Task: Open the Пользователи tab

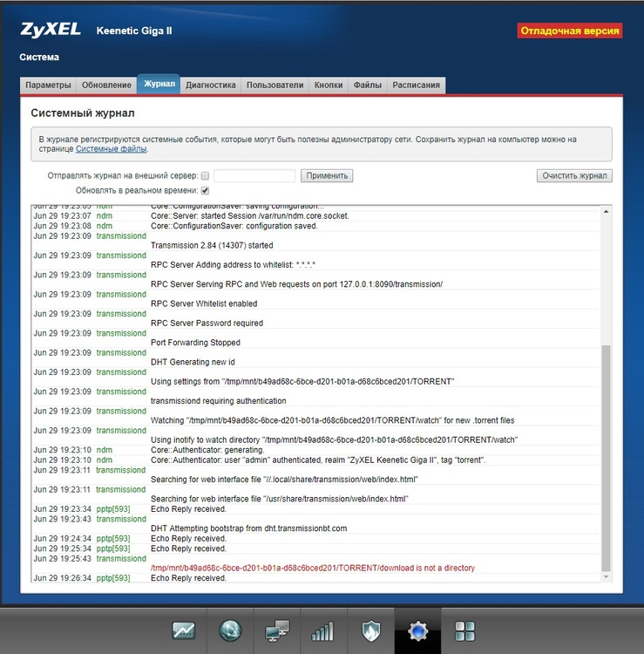Action: [275, 85]
